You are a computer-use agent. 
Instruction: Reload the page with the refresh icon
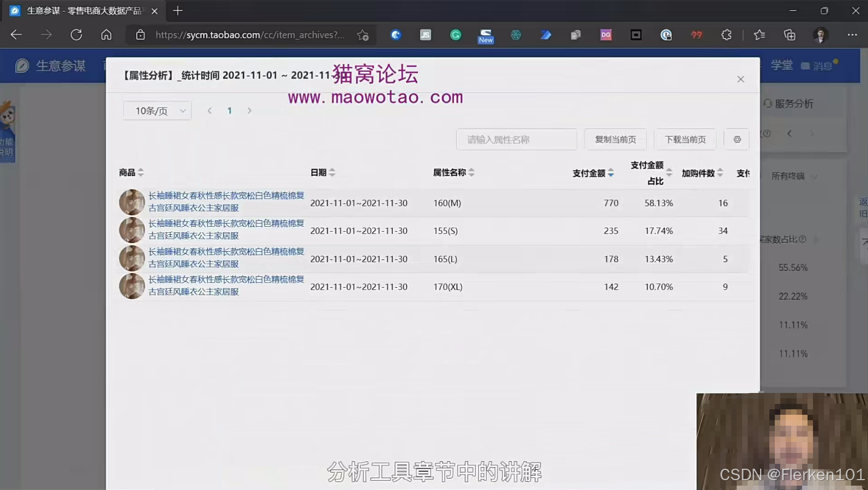(76, 35)
